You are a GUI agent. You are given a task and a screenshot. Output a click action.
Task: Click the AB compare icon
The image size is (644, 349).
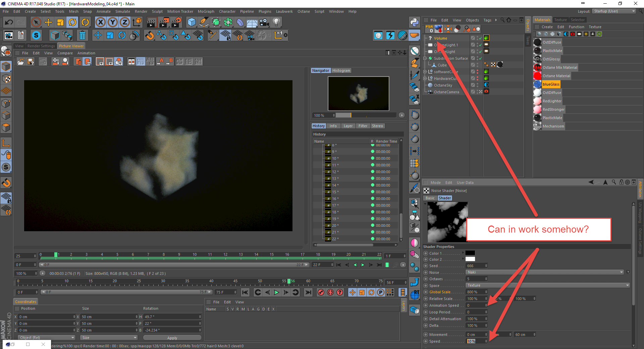(x=131, y=61)
